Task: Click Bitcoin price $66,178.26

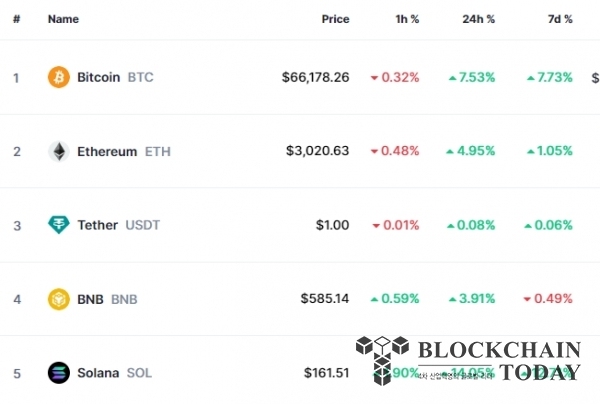Action: click(x=315, y=77)
